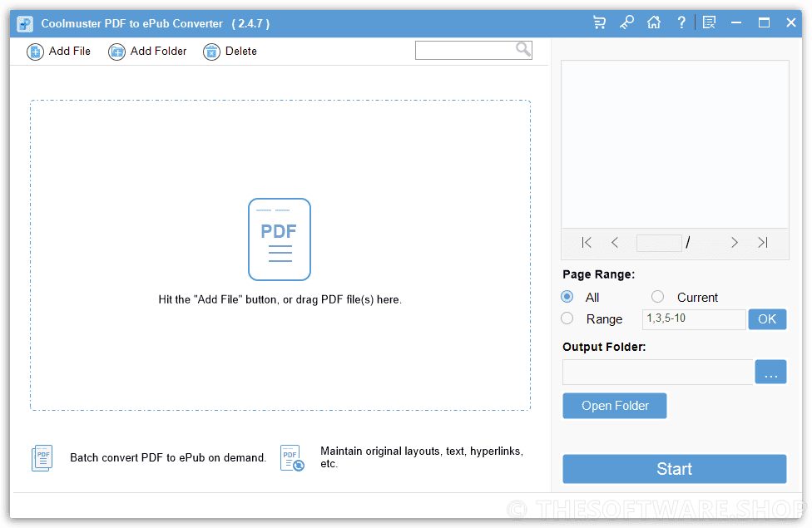Jump to last preview page
The width and height of the screenshot is (812, 528).
coord(763,242)
